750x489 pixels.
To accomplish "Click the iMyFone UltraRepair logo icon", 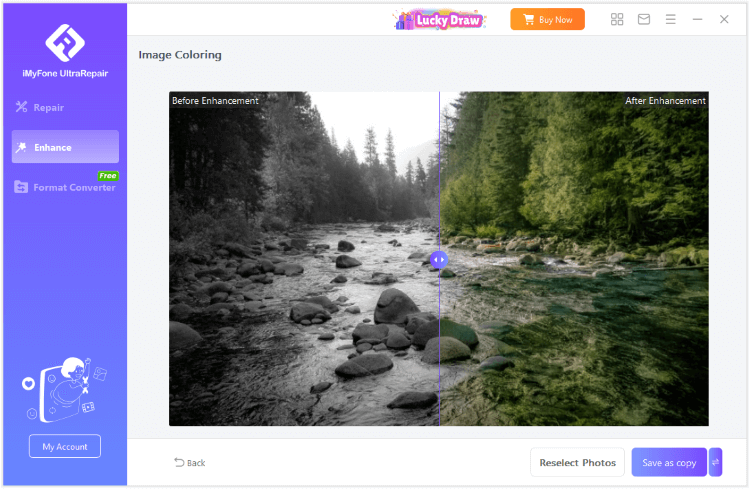I will 65,43.
